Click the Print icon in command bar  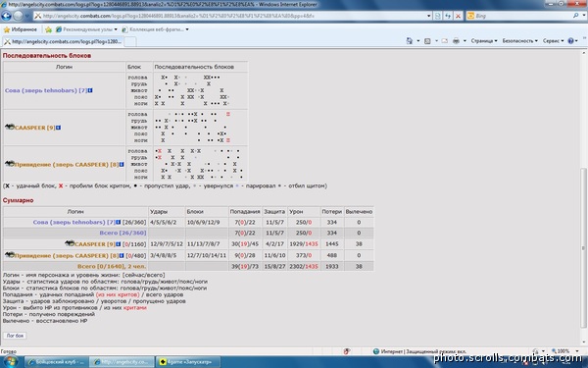pyautogui.click(x=456, y=41)
